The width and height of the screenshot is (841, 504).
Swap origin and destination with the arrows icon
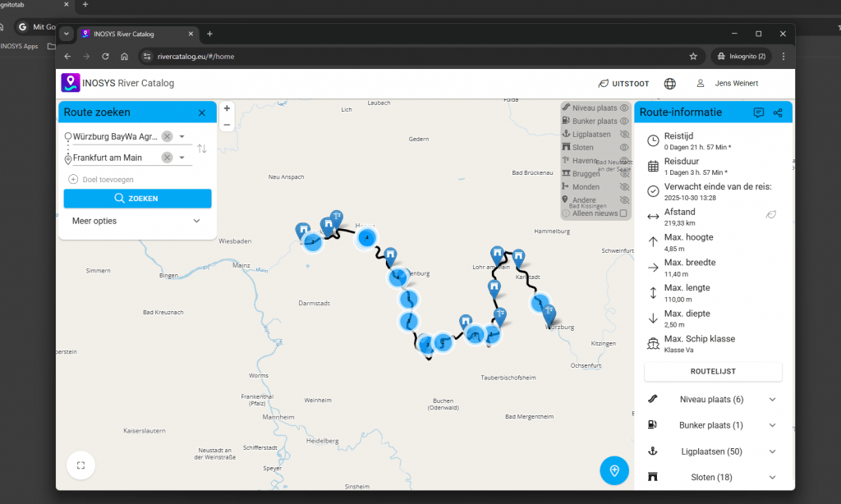[202, 148]
